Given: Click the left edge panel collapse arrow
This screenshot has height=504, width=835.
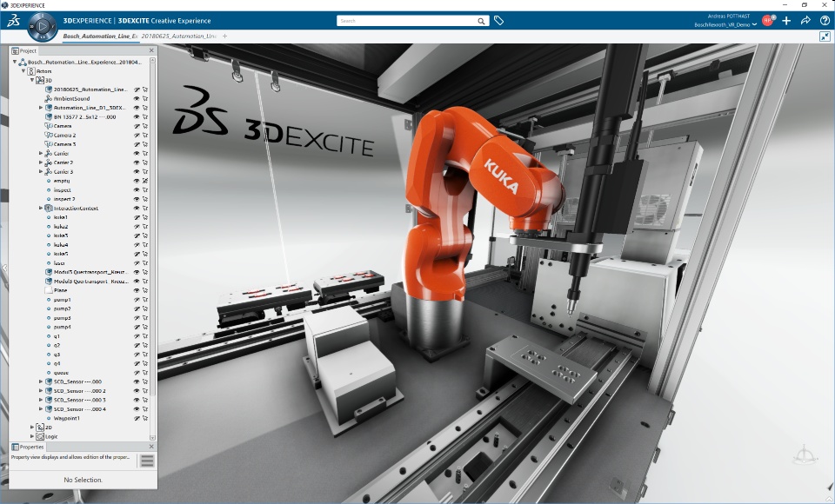Looking at the screenshot, I should (4, 268).
